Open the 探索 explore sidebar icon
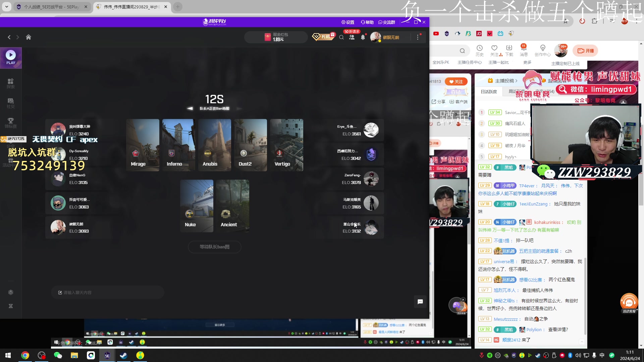The width and height of the screenshot is (644, 362). [x=11, y=83]
